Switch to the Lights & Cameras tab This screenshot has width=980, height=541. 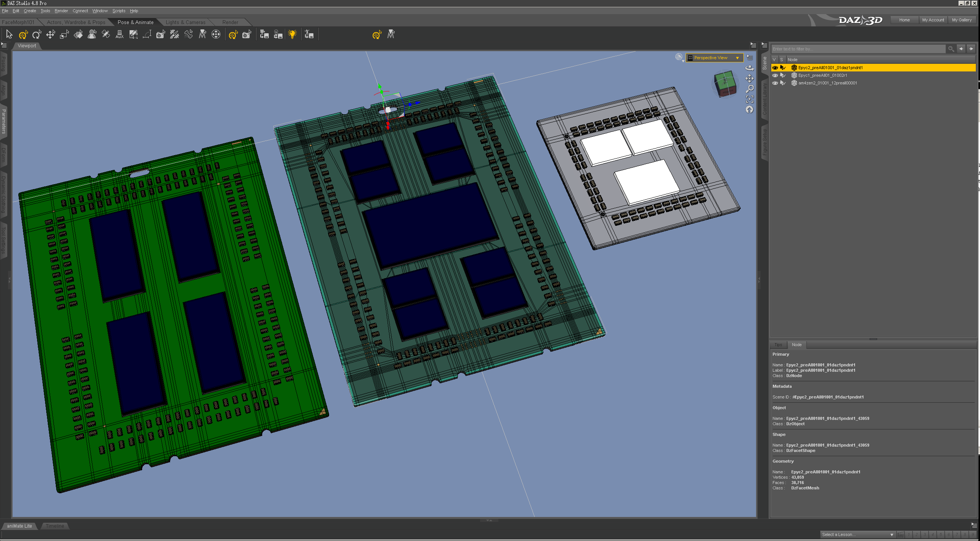[x=185, y=22]
